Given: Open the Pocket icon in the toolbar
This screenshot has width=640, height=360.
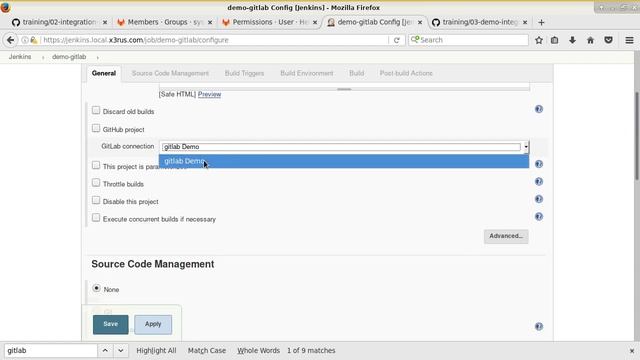Looking at the screenshot, I should click(x=608, y=40).
